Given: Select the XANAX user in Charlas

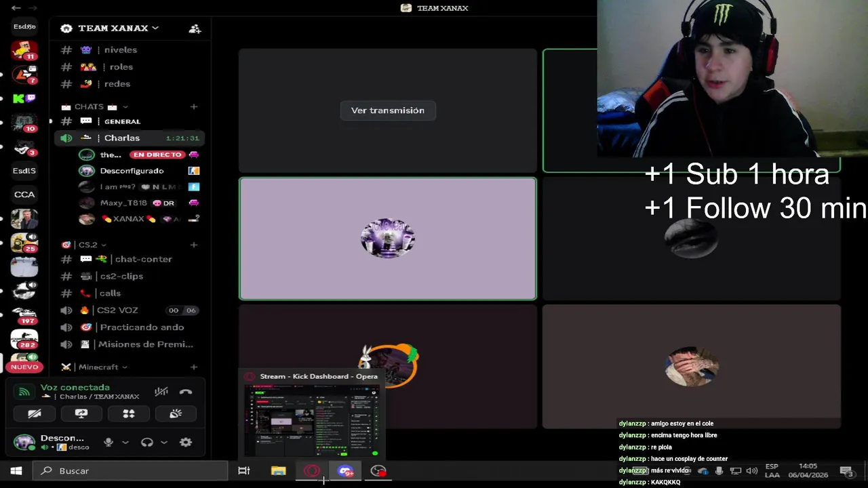Looking at the screenshot, I should point(139,219).
